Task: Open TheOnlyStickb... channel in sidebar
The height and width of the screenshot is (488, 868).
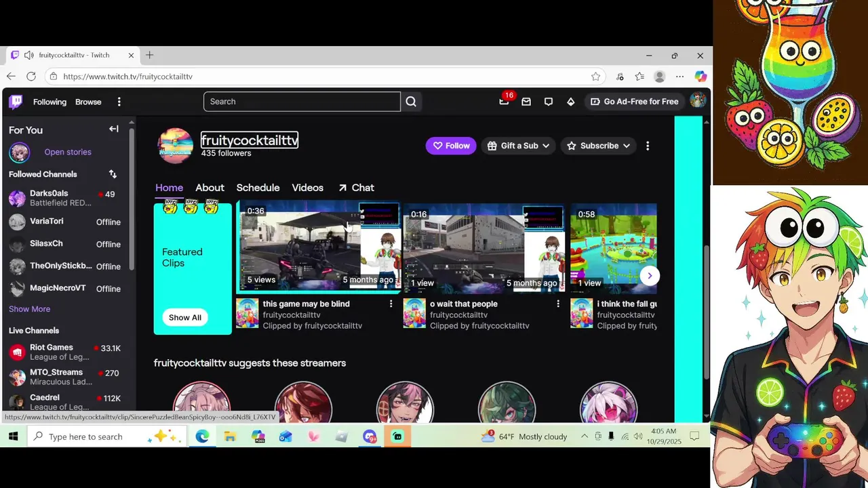Action: pos(66,266)
